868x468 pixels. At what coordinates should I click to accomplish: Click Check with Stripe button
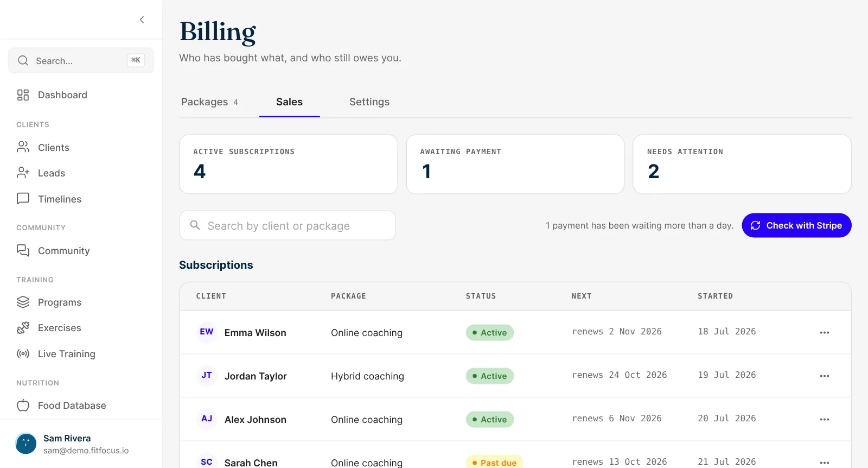click(796, 225)
